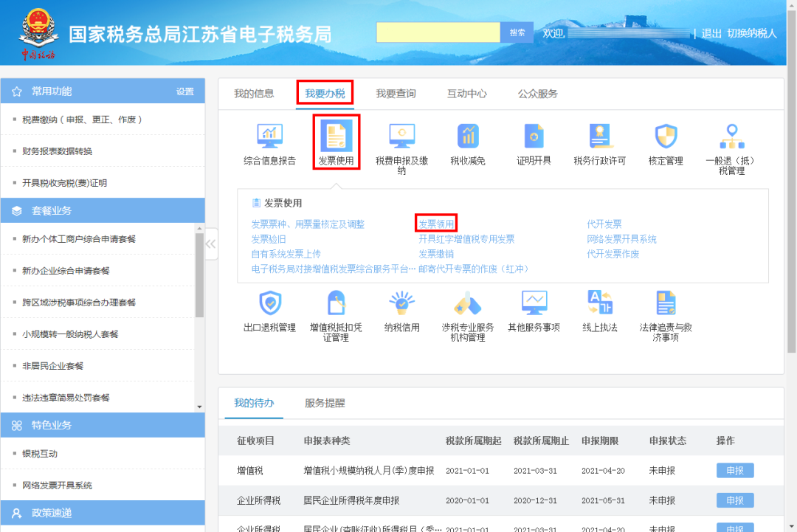The image size is (797, 532).
Task: Click 申报 button for 增值税 row
Action: click(x=735, y=471)
